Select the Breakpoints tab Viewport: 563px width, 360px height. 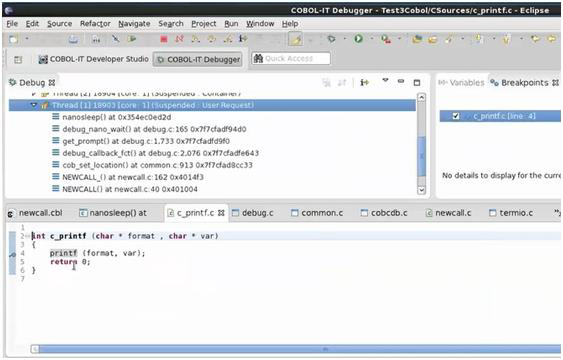pos(520,83)
